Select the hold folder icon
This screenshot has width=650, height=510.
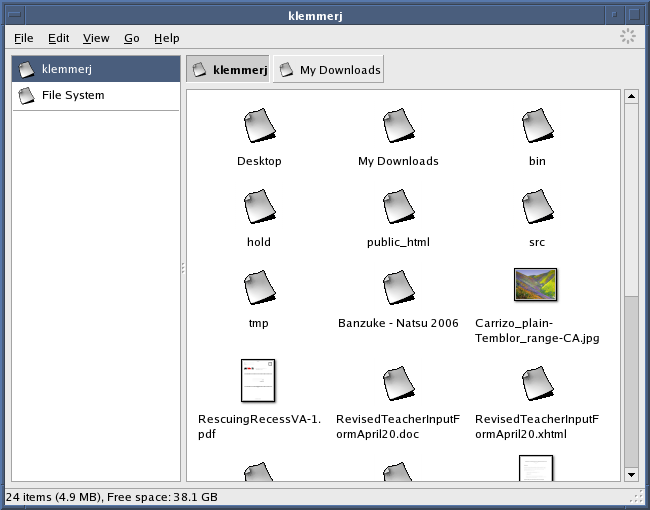pos(260,206)
